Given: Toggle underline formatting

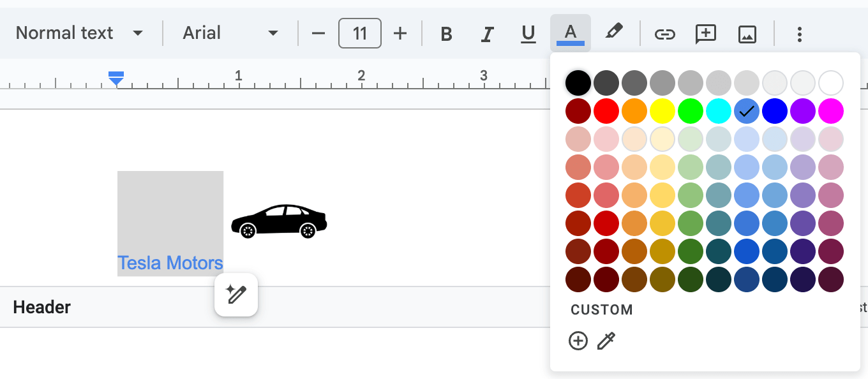Looking at the screenshot, I should [x=528, y=34].
